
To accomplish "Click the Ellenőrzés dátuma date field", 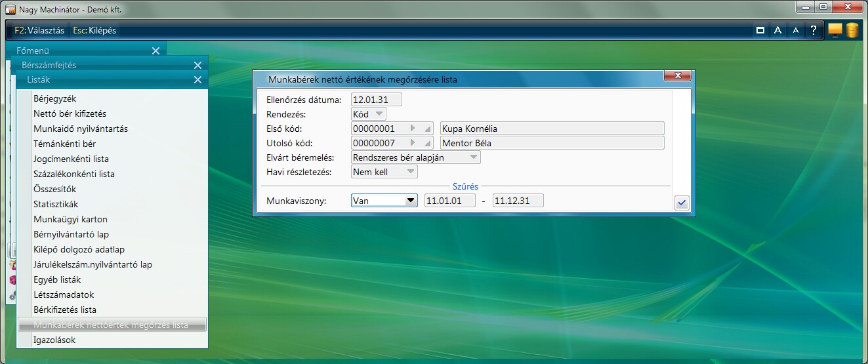I will 376,100.
